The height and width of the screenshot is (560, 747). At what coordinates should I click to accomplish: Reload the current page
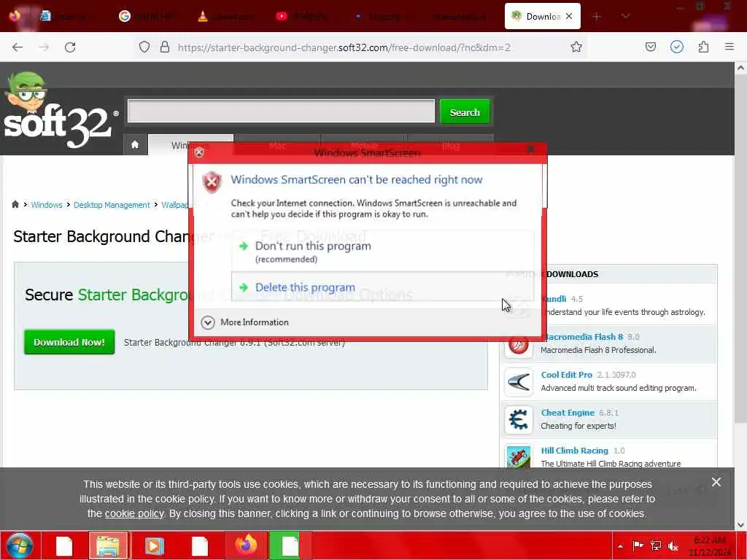[x=70, y=47]
